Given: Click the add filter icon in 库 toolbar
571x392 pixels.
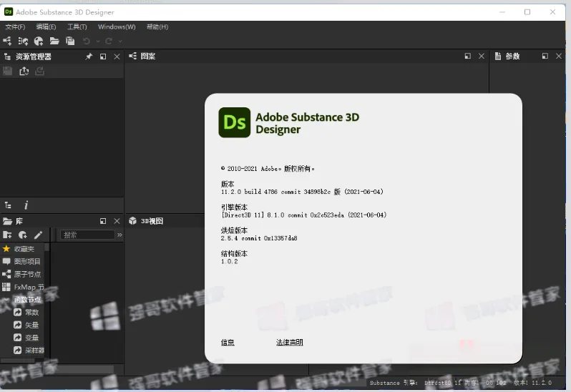Looking at the screenshot, I should [x=23, y=235].
